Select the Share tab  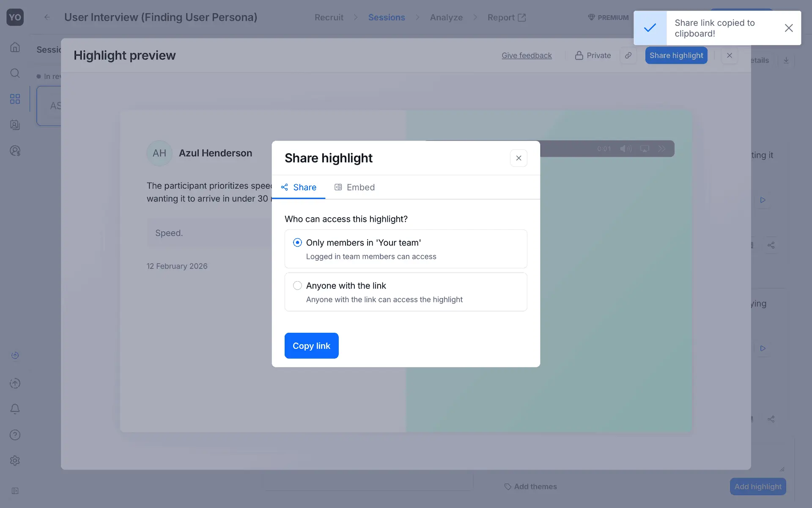(299, 187)
